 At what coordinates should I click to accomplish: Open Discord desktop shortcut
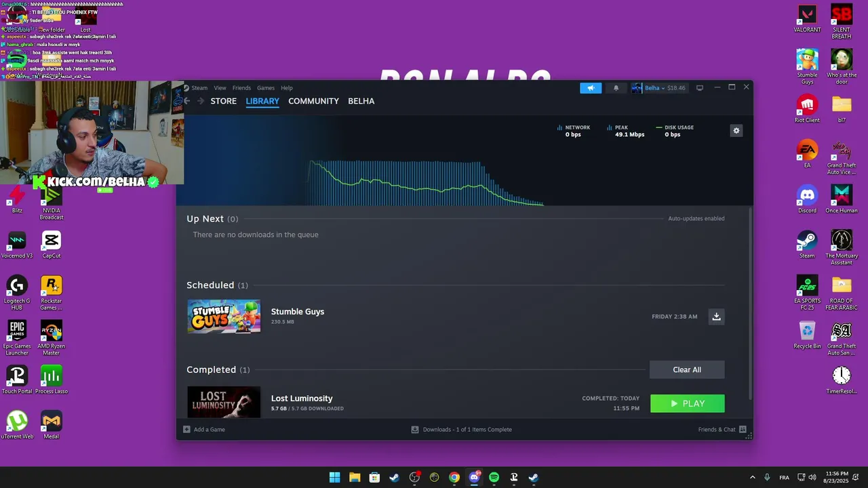point(807,199)
